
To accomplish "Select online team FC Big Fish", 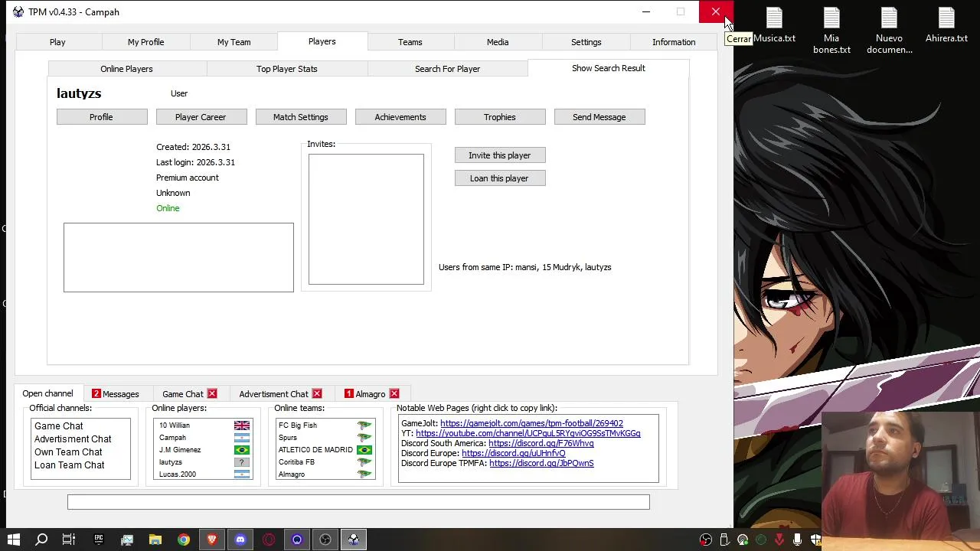I will (325, 425).
